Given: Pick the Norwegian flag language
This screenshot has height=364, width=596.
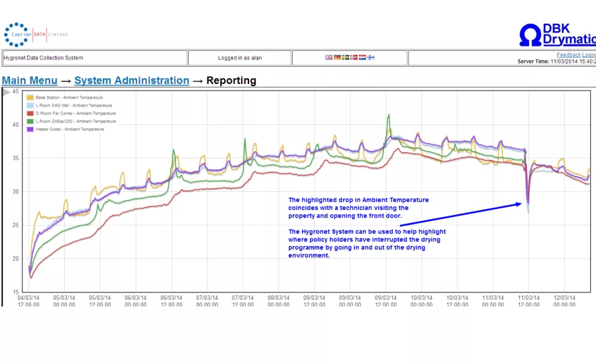Looking at the screenshot, I should pyautogui.click(x=354, y=58).
